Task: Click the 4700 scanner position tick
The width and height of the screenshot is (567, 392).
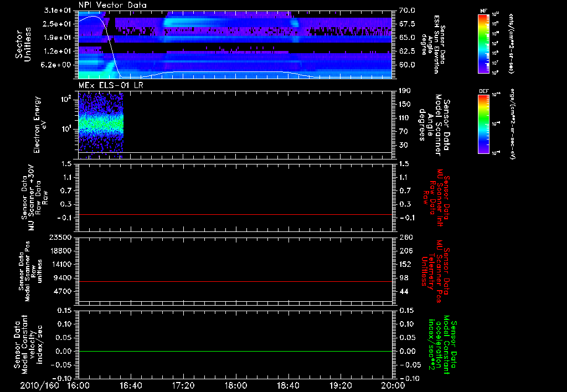Action: click(62, 291)
